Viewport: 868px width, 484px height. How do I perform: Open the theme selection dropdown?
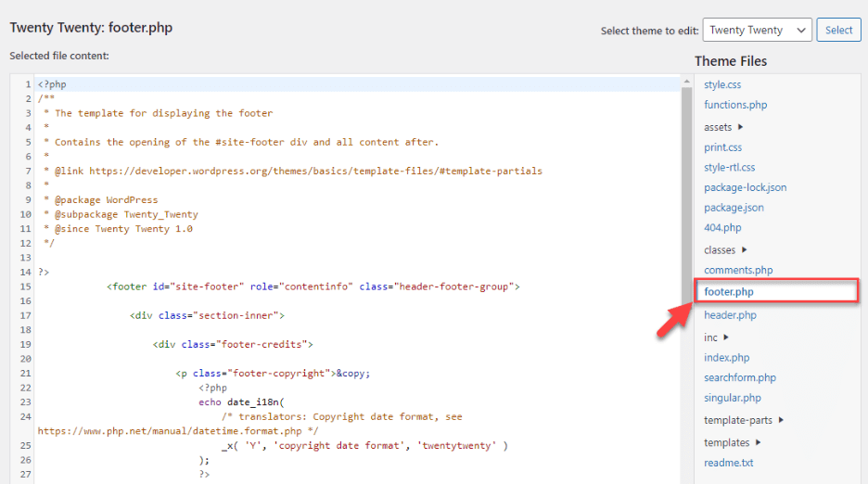point(757,30)
